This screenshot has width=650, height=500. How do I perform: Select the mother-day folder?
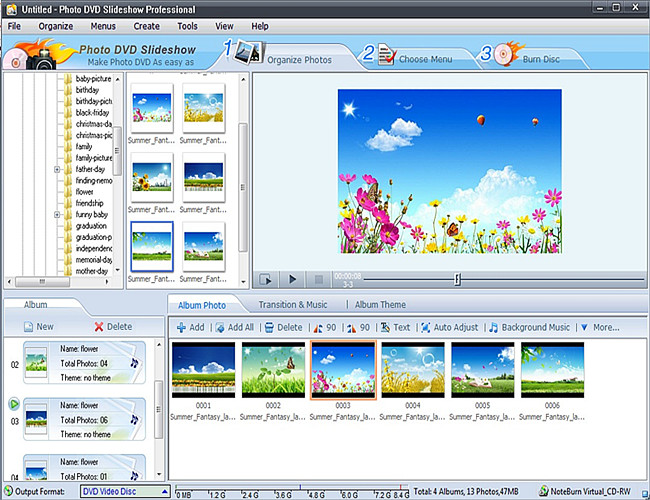(92, 271)
